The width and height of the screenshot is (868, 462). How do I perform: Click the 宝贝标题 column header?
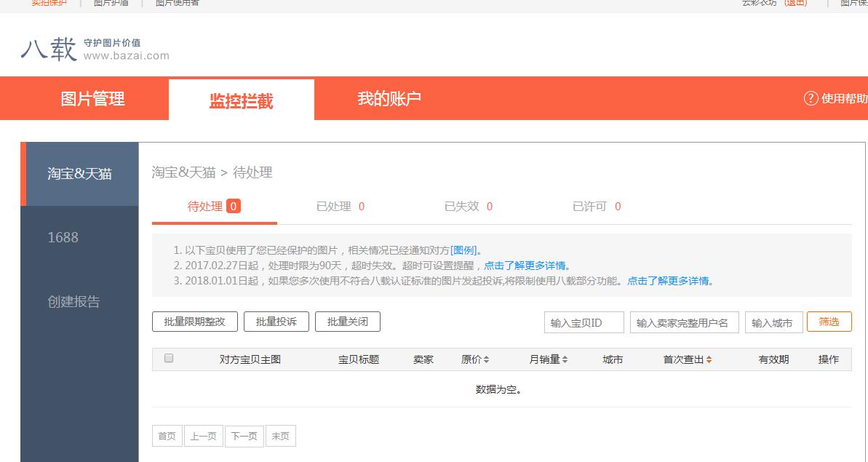point(359,359)
